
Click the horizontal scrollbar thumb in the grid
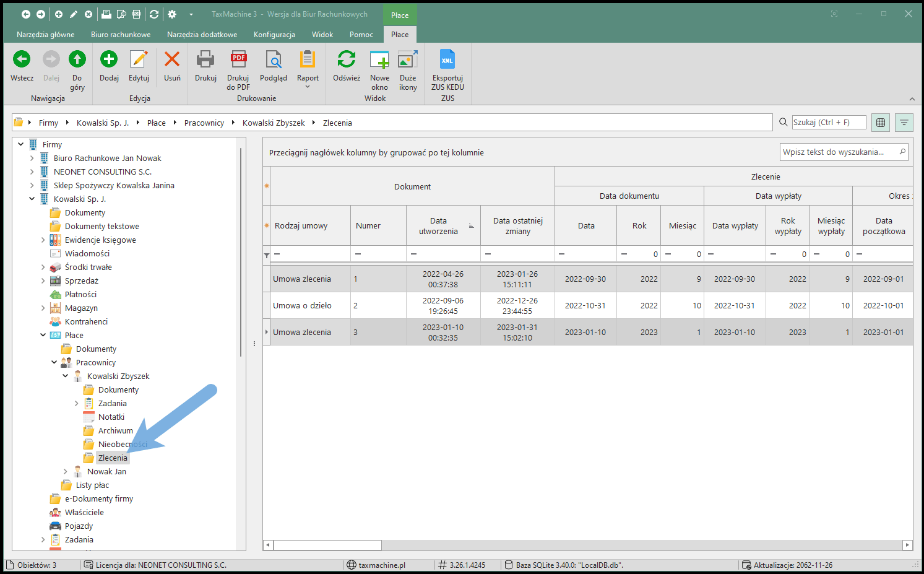(327, 546)
